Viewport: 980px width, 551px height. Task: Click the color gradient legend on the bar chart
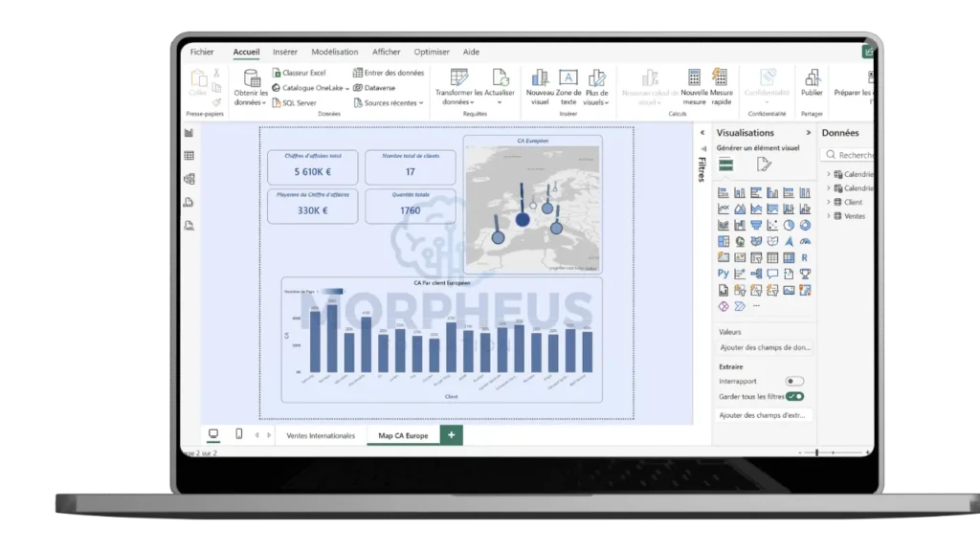(x=330, y=289)
